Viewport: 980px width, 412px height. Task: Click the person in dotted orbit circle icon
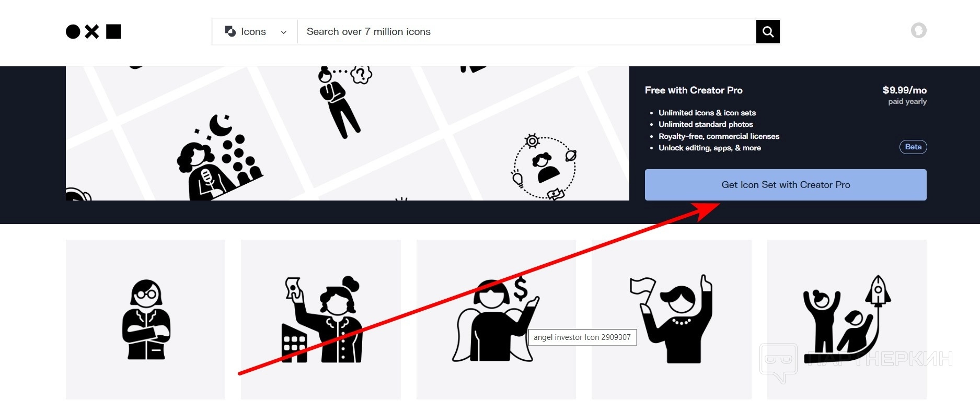544,167
